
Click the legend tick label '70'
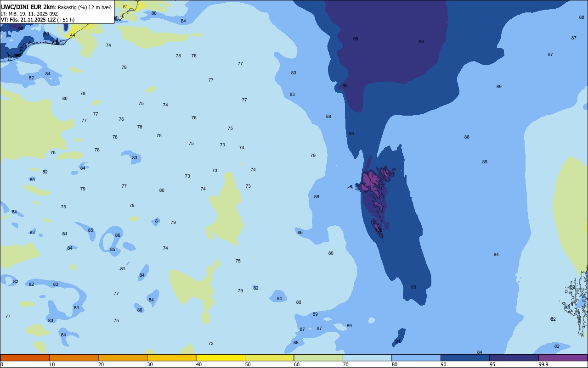pos(346,364)
